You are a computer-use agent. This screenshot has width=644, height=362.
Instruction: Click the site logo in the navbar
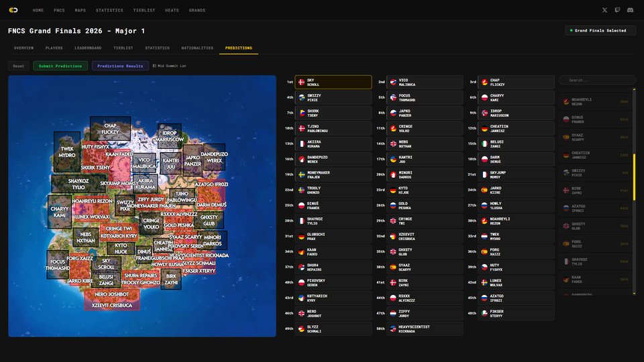pyautogui.click(x=13, y=10)
